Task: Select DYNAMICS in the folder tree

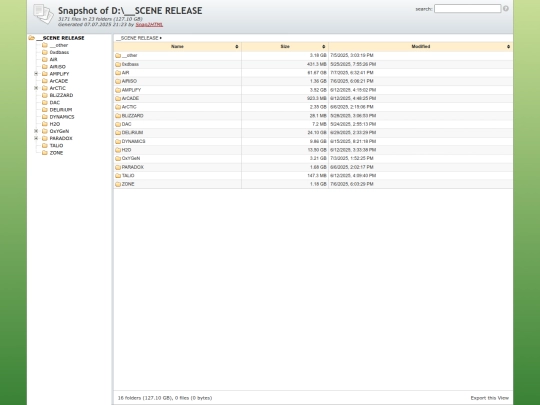Action: (x=62, y=117)
